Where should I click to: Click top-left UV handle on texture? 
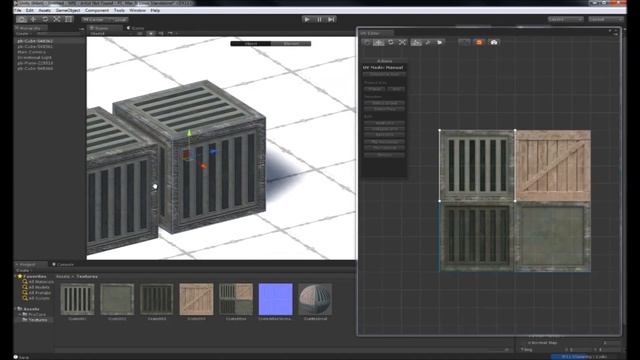pyautogui.click(x=440, y=131)
